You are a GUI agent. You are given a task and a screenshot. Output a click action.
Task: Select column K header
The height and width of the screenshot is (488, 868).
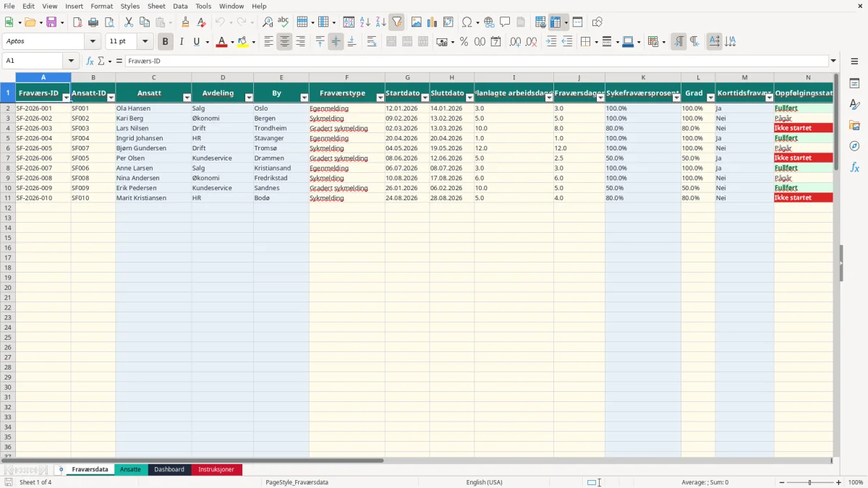pos(643,77)
